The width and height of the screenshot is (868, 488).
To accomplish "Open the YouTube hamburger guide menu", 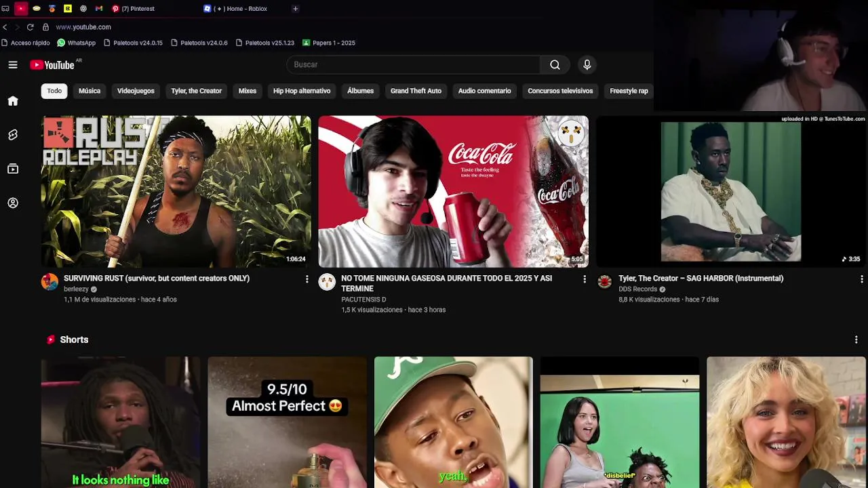I will click(x=13, y=64).
